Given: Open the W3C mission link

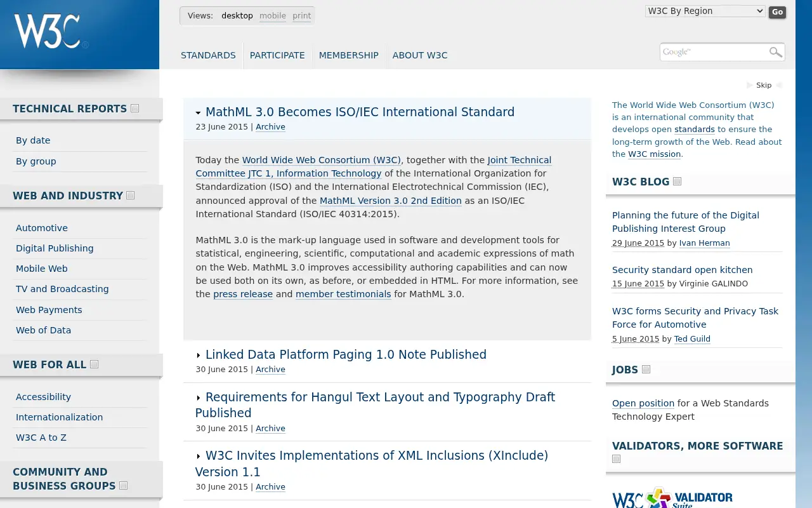Looking at the screenshot, I should [655, 154].
